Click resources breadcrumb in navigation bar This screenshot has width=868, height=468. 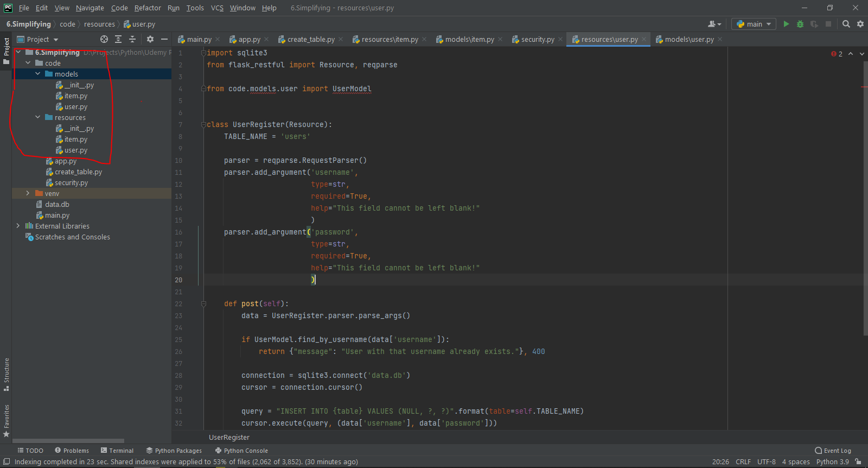(99, 24)
